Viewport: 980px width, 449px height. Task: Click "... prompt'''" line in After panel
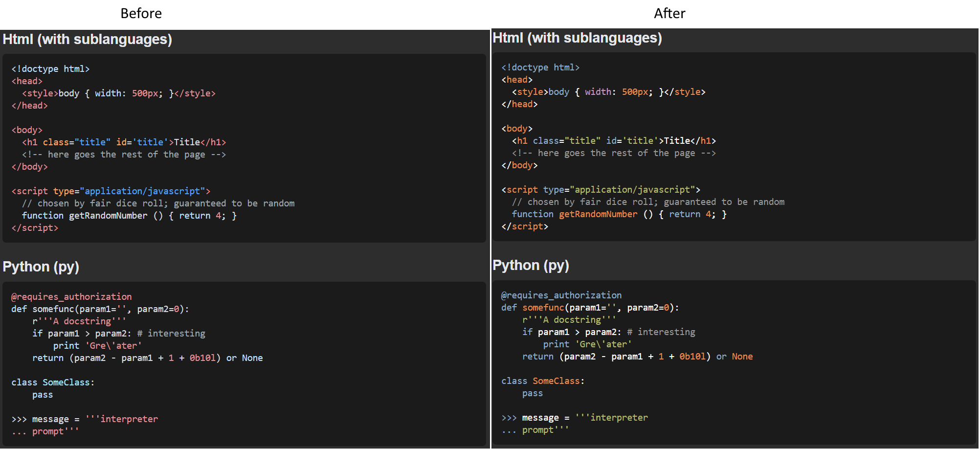[x=535, y=430]
